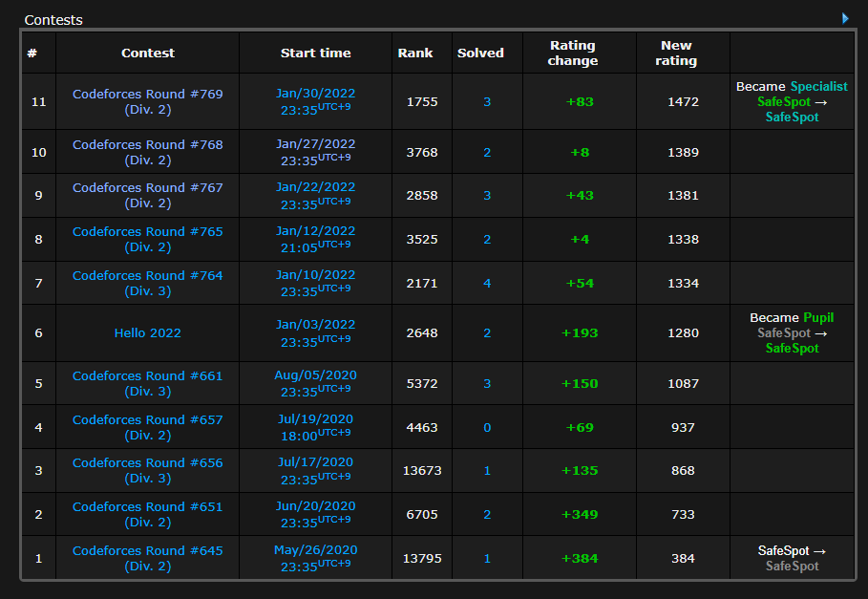Open Codeforces Round #657 (Div. 2)
This screenshot has width=868, height=599.
[148, 427]
